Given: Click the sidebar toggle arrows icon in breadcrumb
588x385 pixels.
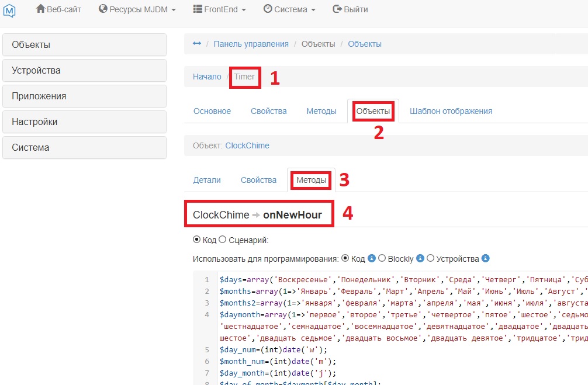Looking at the screenshot, I should click(x=197, y=44).
